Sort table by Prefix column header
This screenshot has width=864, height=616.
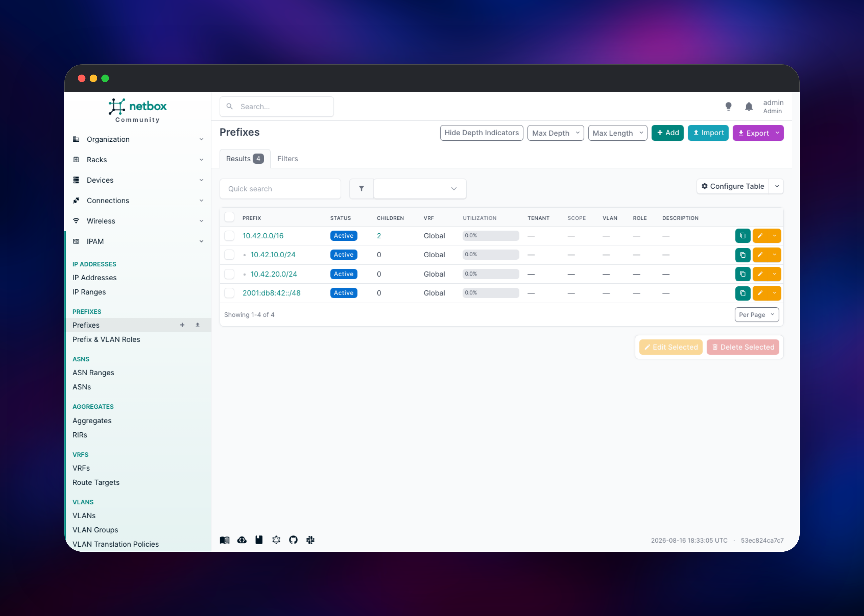click(252, 218)
